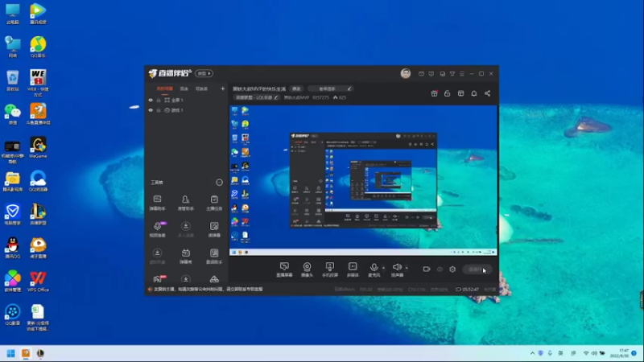The height and width of the screenshot is (362, 644).
Task: Open the Windows Start button on the taskbar
Action: 11,353
